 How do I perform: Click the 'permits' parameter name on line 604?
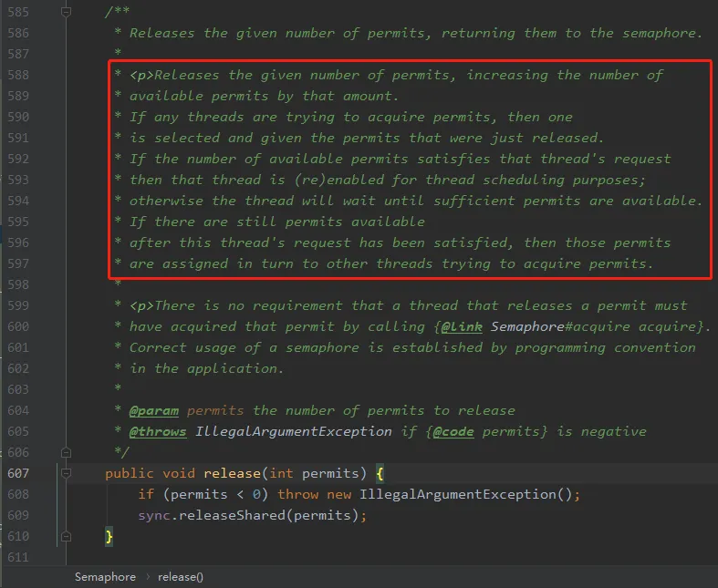[215, 410]
